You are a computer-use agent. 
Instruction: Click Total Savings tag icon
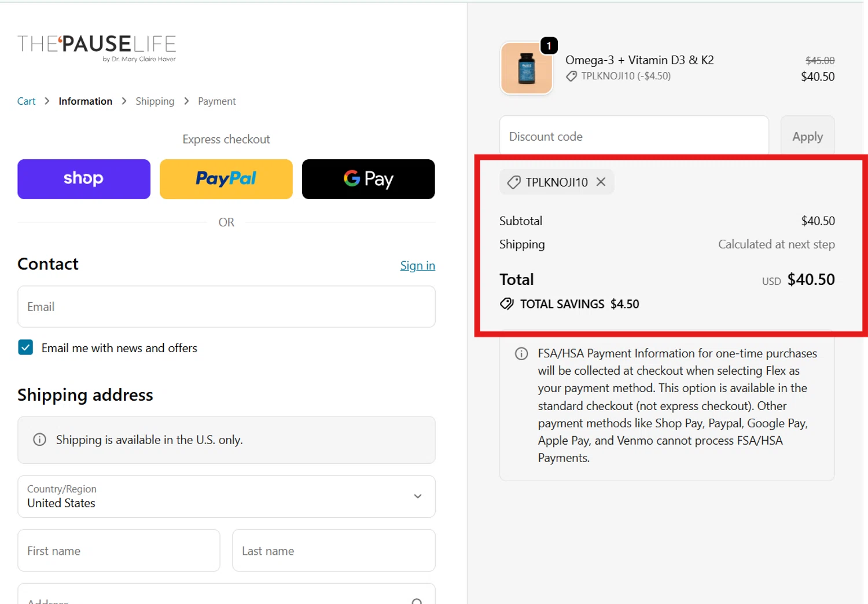pos(507,304)
